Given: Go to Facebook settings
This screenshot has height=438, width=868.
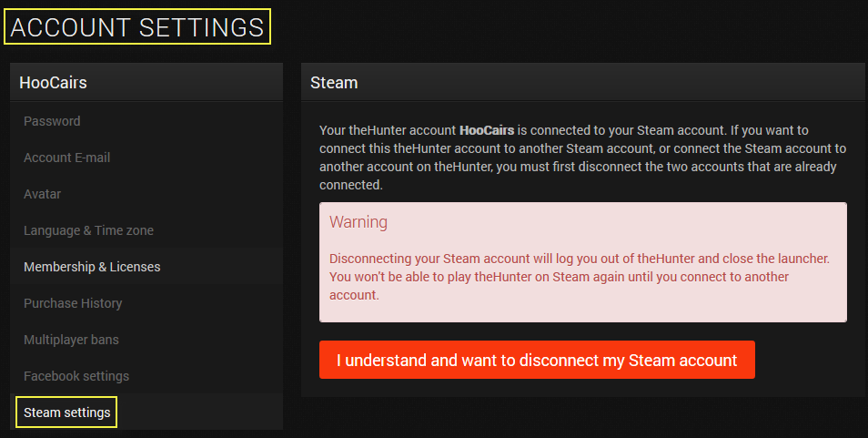Looking at the screenshot, I should (76, 376).
